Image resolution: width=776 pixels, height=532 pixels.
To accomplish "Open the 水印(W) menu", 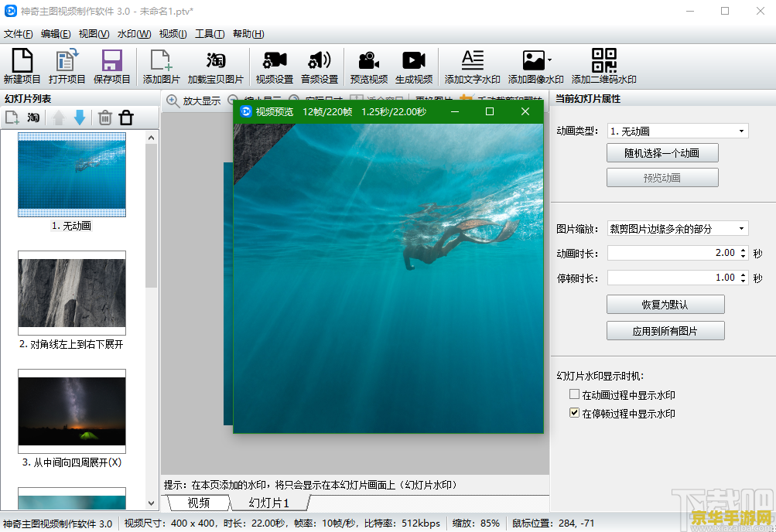I will pos(134,33).
